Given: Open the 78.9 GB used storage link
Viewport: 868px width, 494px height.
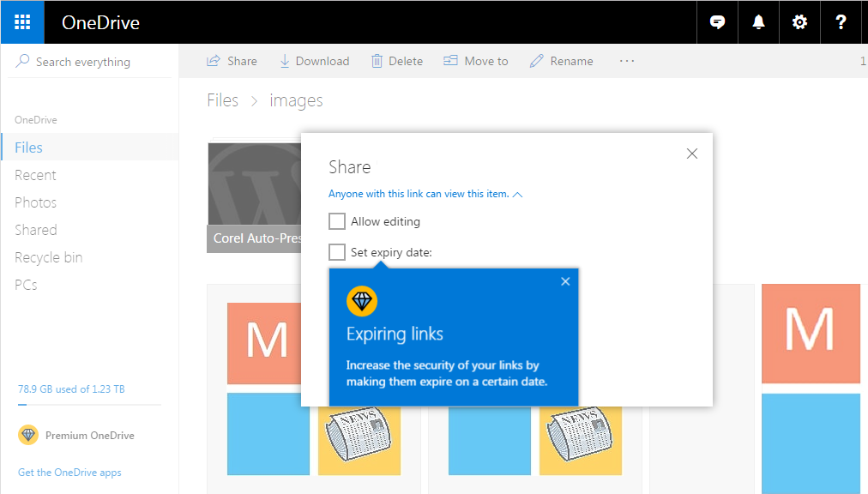Looking at the screenshot, I should tap(71, 389).
